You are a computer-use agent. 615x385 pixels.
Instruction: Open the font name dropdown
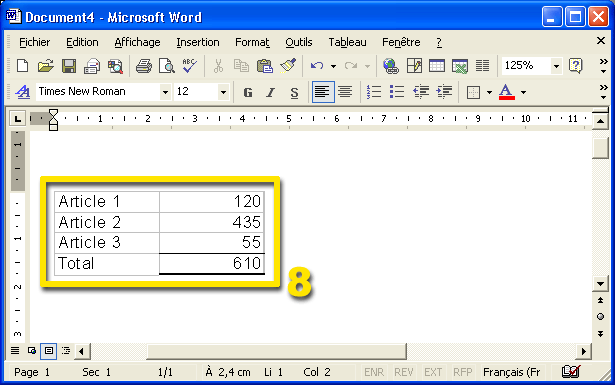coord(165,92)
